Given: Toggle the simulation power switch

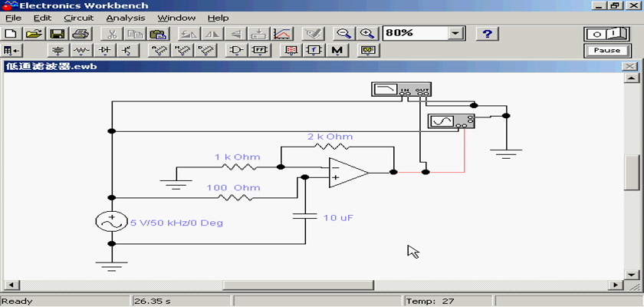Looking at the screenshot, I should tap(607, 34).
